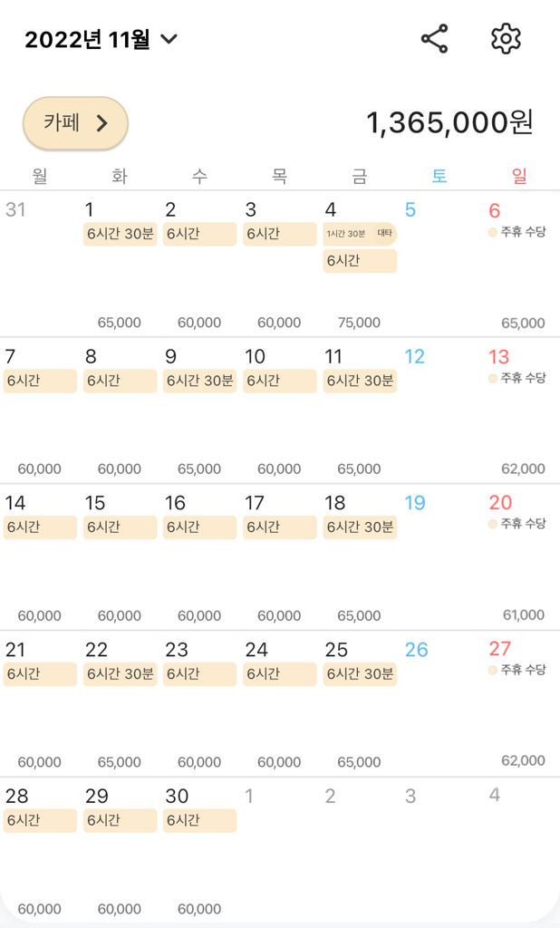The width and height of the screenshot is (560, 928).
Task: Tap the 주휴 수당 entry on the 6th
Action: click(x=518, y=232)
